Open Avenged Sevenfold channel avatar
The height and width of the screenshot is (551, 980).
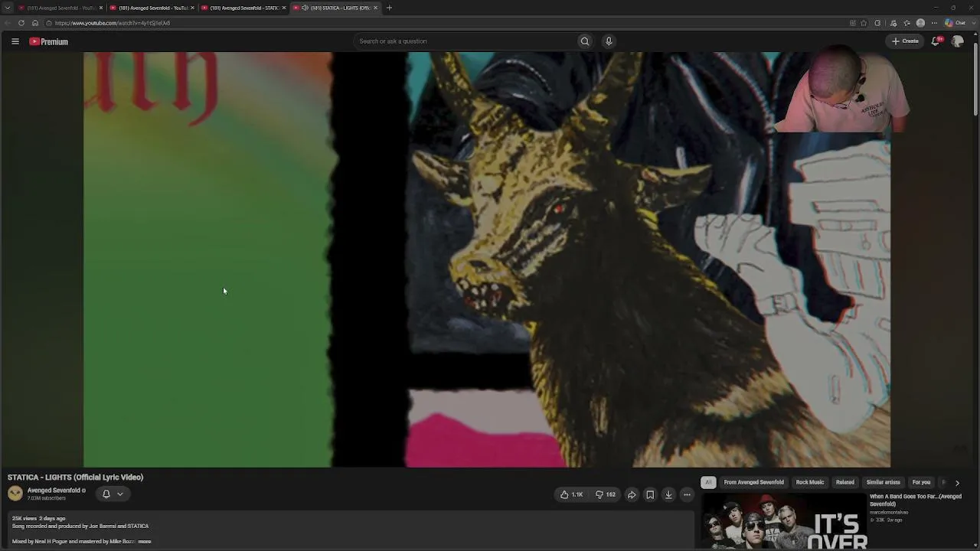point(15,494)
